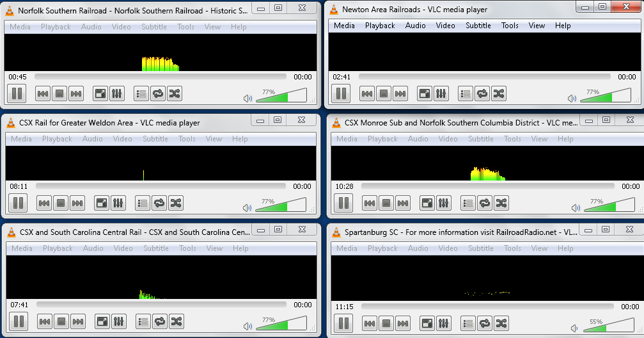This screenshot has height=338, width=644.
Task: Pause playback in CSX Monroe Sub window
Action: coord(344,203)
